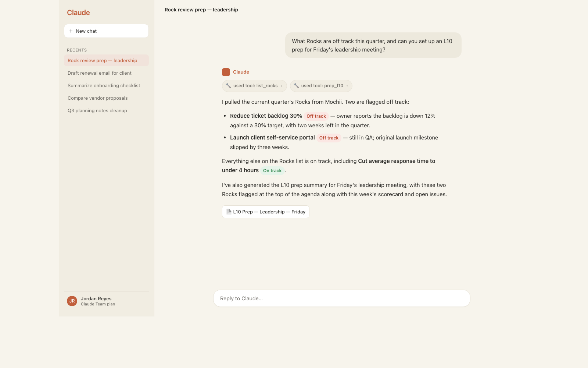Screen dimensions: 588x368
Task: Click the On track status badge
Action: click(272, 171)
